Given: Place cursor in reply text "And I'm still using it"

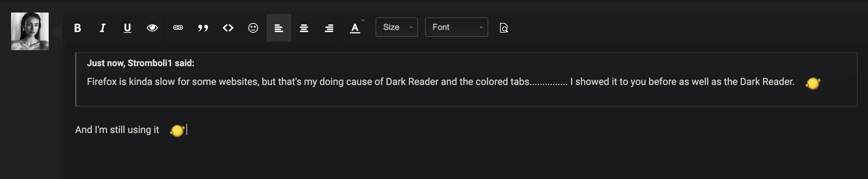Looking at the screenshot, I should [x=117, y=130].
